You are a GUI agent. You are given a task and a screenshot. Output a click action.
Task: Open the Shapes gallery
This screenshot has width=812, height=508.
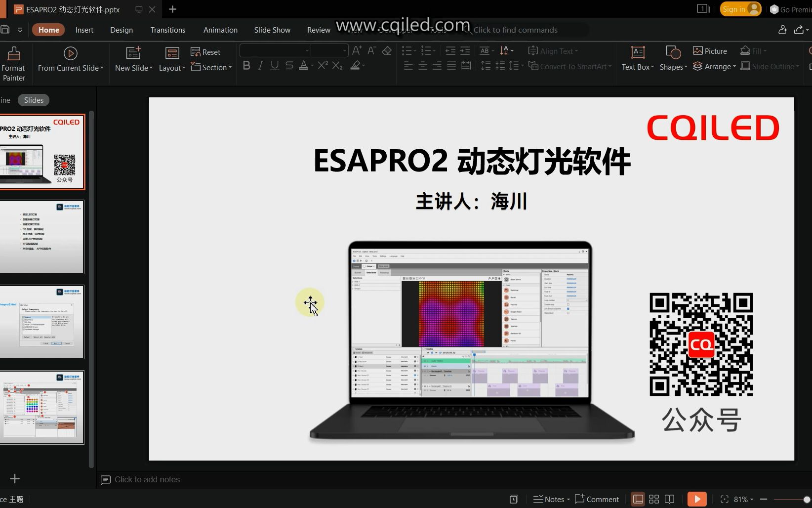673,59
